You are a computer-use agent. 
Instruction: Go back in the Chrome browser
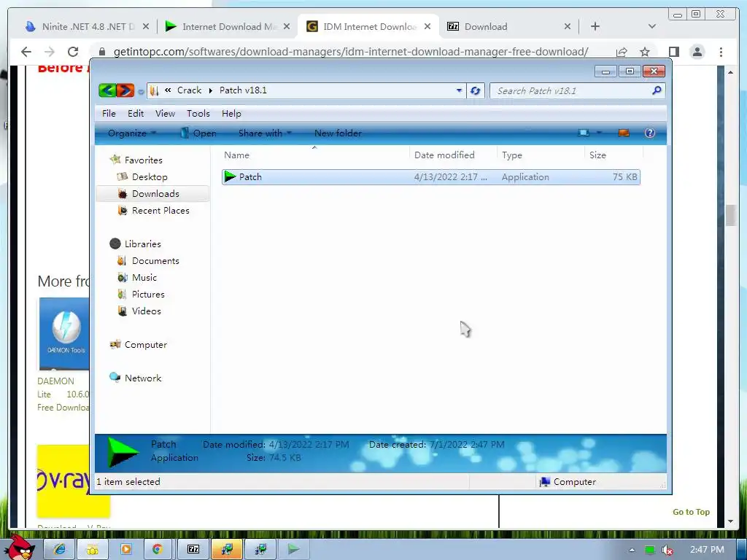click(x=26, y=52)
